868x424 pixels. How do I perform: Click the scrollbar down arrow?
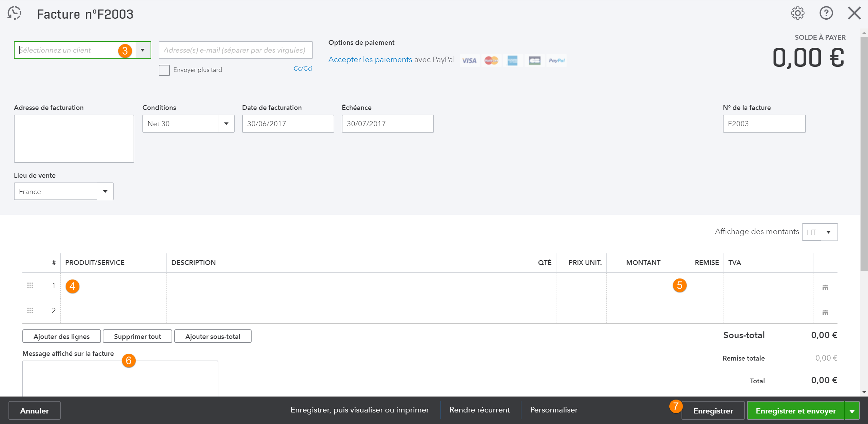(864, 392)
